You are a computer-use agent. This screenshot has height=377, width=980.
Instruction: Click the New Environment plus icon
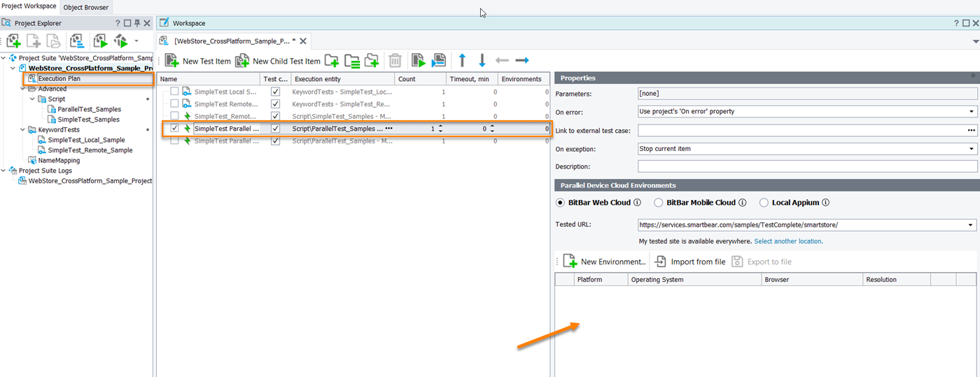point(570,262)
